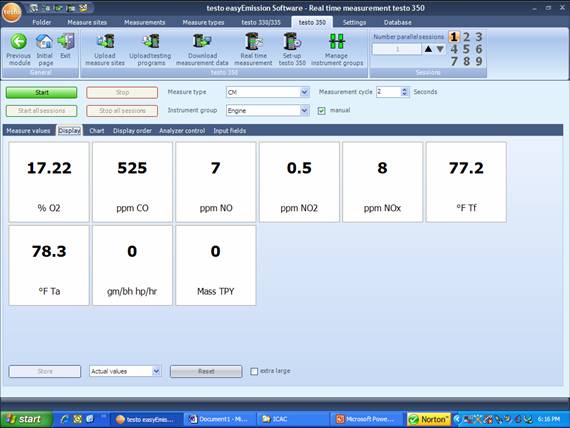This screenshot has height=428, width=570.
Task: Open the Folder ribbon tab
Action: coord(41,22)
